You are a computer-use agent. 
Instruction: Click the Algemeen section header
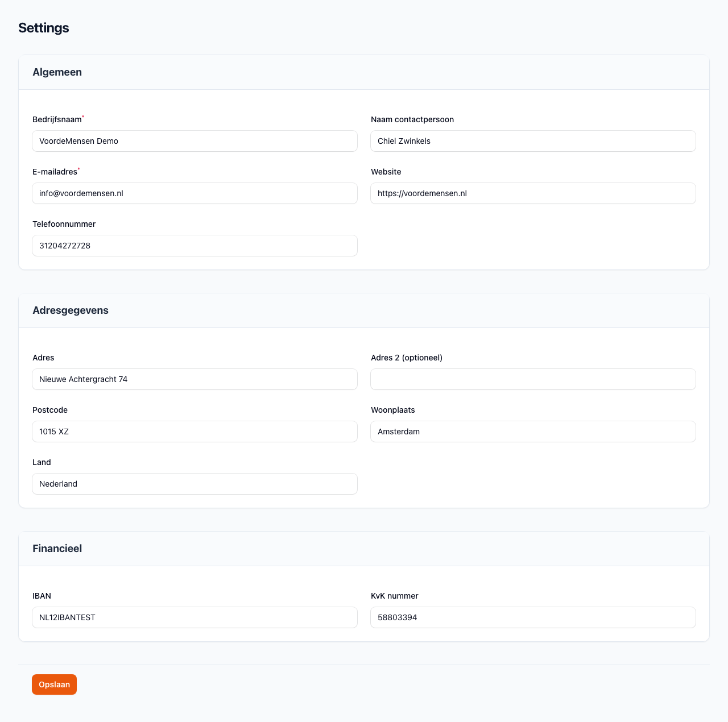[x=57, y=72]
